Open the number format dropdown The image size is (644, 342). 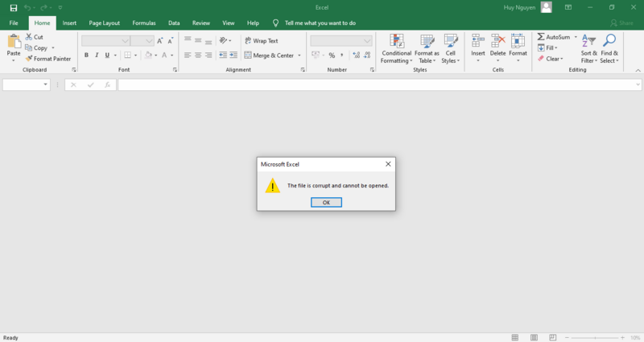(x=368, y=40)
